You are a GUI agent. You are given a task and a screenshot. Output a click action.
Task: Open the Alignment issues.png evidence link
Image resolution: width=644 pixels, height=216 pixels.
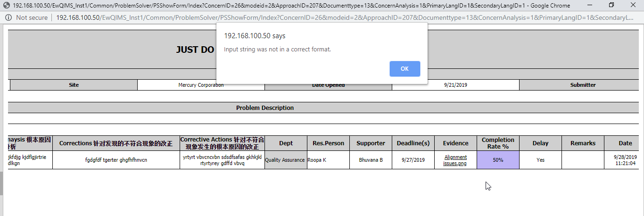[455, 160]
